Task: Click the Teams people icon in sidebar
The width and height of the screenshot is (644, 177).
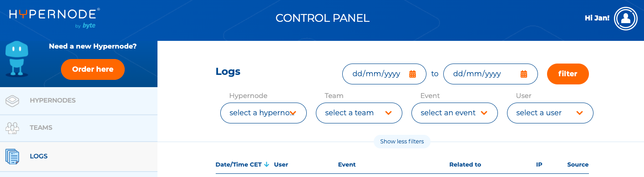Action: click(x=13, y=128)
